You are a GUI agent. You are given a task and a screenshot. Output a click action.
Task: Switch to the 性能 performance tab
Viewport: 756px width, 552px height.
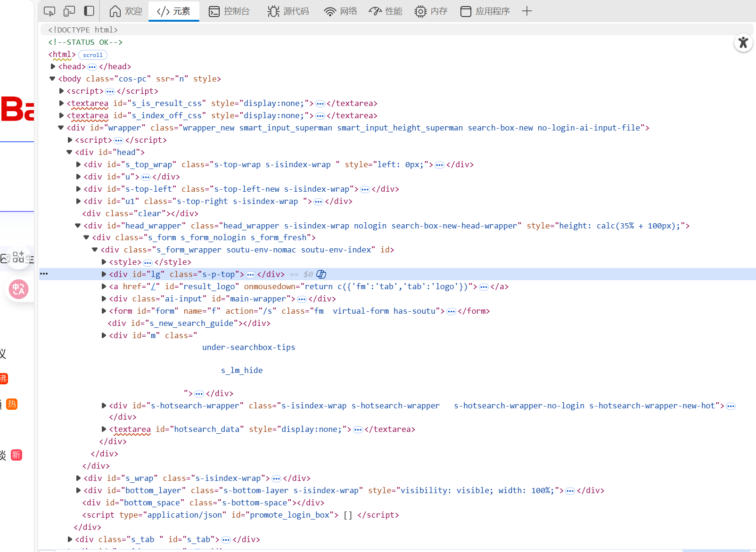click(x=386, y=11)
